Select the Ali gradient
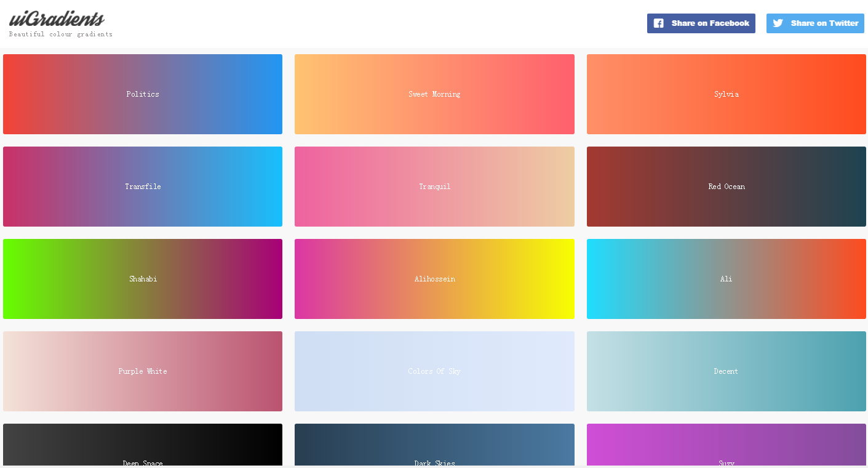The image size is (868, 468). coord(727,278)
